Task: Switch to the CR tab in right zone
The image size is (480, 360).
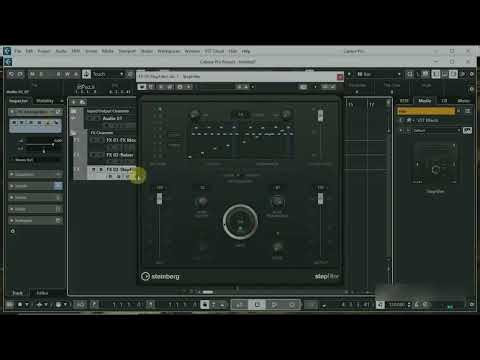Action: [444, 101]
